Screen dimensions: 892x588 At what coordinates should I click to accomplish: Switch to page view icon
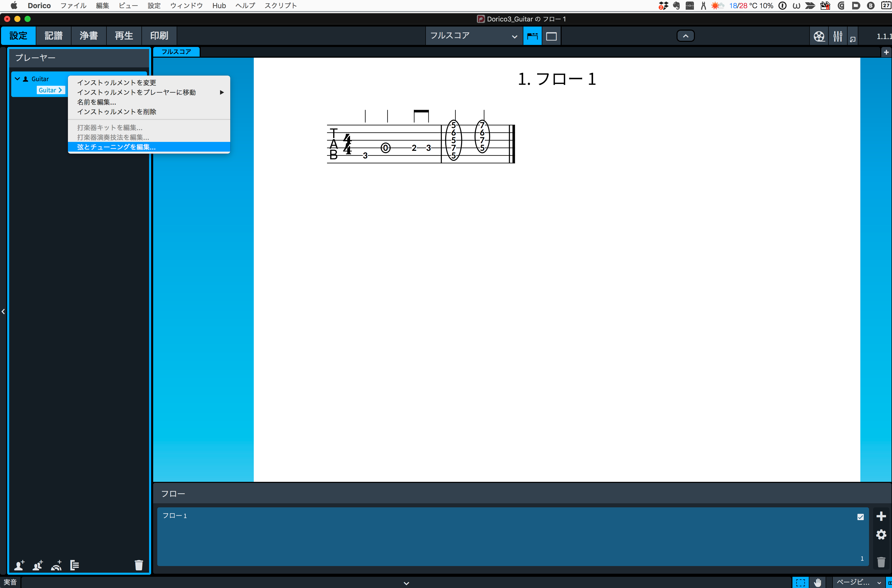pos(551,36)
